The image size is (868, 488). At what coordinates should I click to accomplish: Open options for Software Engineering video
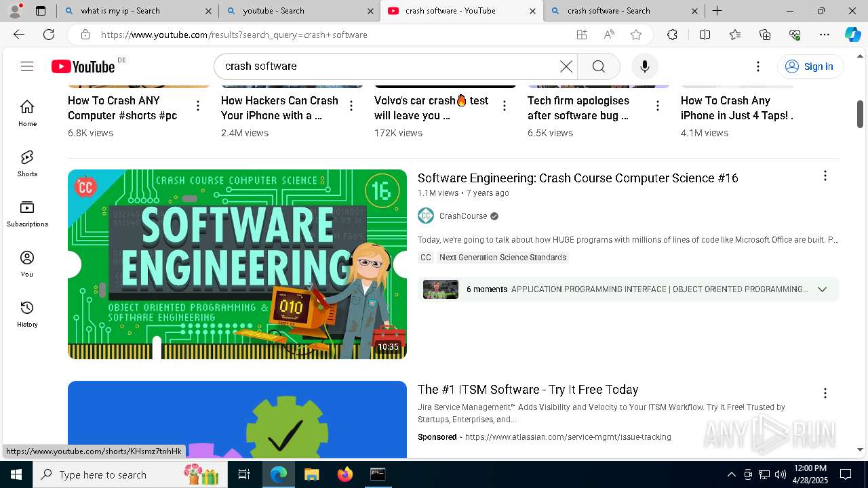[x=825, y=176]
